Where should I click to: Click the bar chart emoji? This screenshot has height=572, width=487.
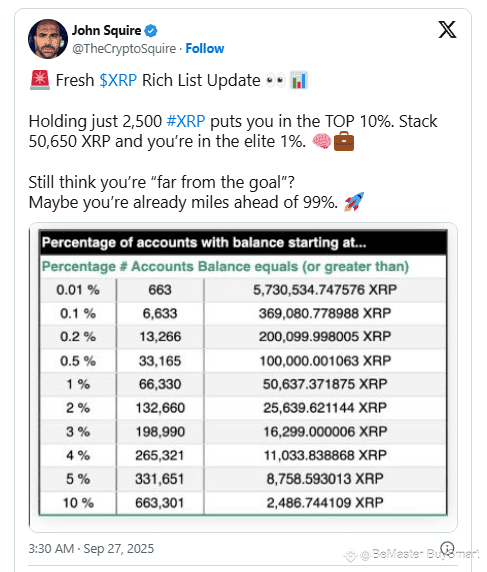(x=299, y=80)
